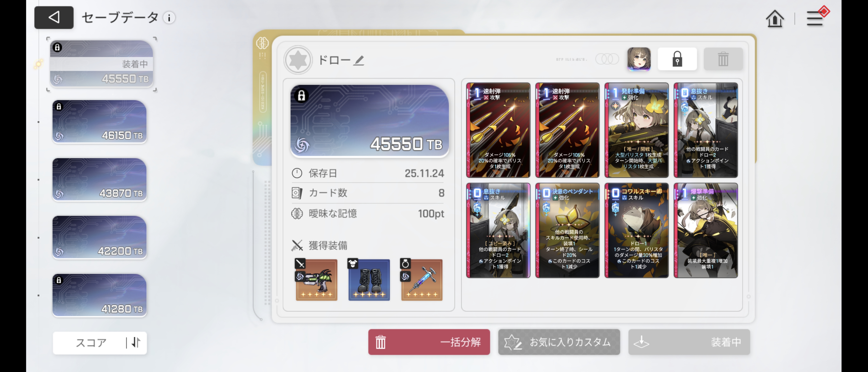
Task: Open the home screen icon
Action: pos(774,18)
